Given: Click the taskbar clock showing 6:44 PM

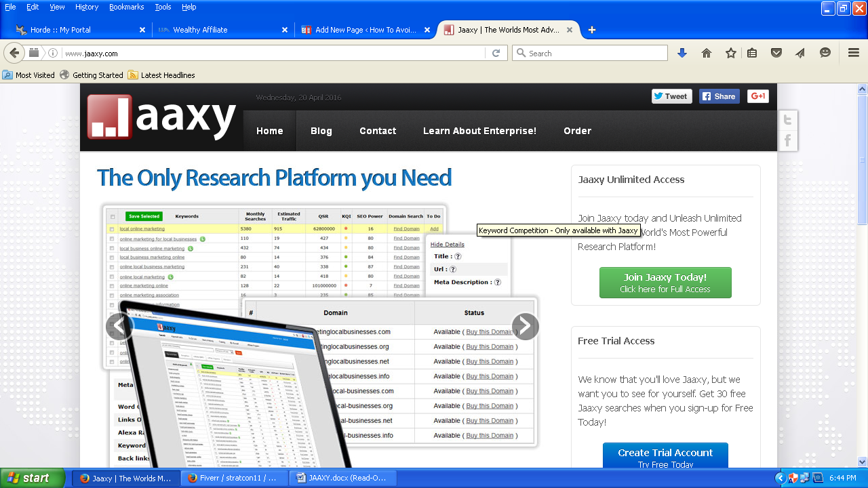Looking at the screenshot, I should [x=843, y=478].
